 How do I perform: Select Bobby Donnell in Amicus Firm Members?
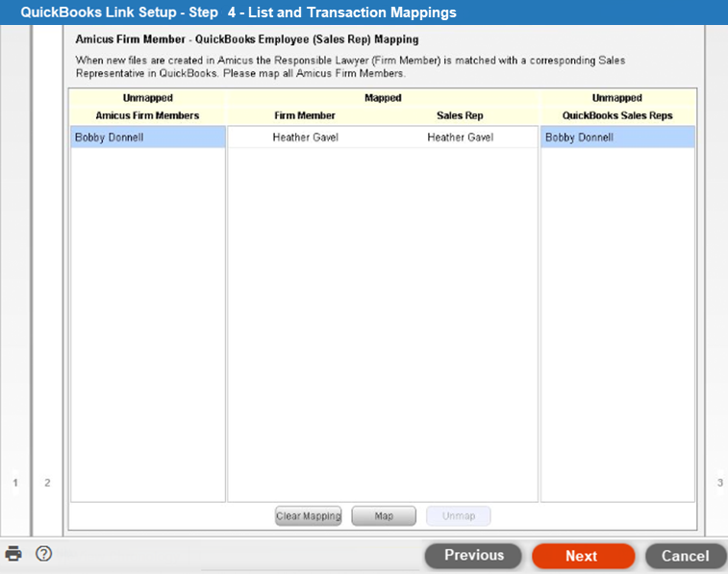148,137
